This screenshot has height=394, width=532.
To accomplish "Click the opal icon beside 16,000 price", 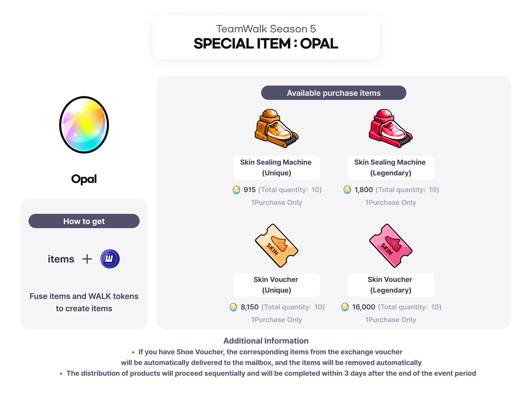I will [345, 307].
